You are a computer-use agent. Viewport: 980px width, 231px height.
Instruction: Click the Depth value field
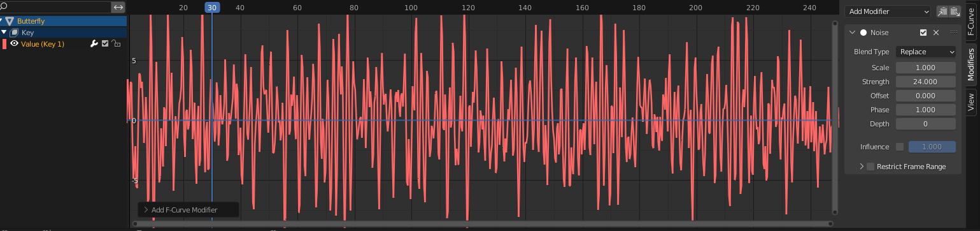point(926,124)
